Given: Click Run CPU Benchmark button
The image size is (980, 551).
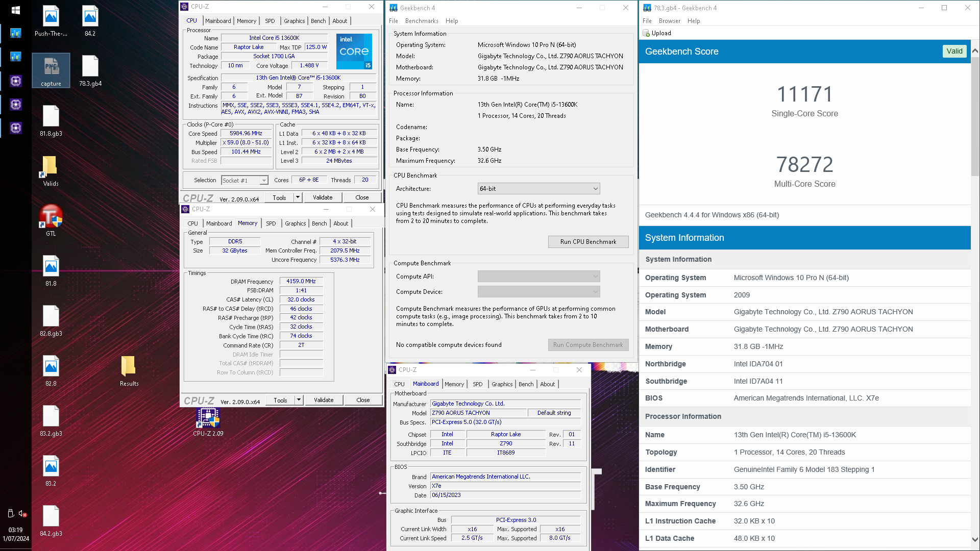Looking at the screenshot, I should [x=588, y=242].
